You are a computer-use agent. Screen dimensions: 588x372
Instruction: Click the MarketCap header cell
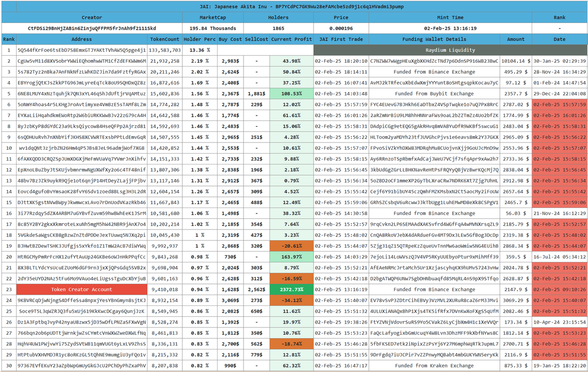pyautogui.click(x=213, y=17)
